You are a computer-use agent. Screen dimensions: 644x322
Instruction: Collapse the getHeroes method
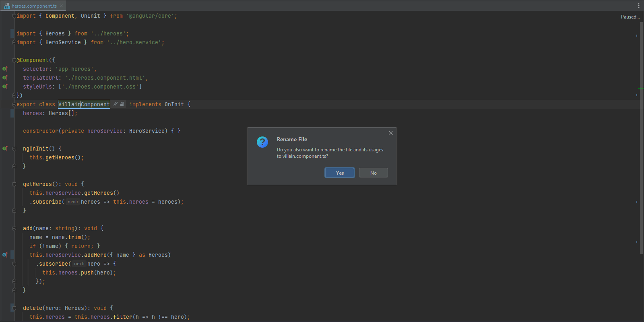click(14, 184)
